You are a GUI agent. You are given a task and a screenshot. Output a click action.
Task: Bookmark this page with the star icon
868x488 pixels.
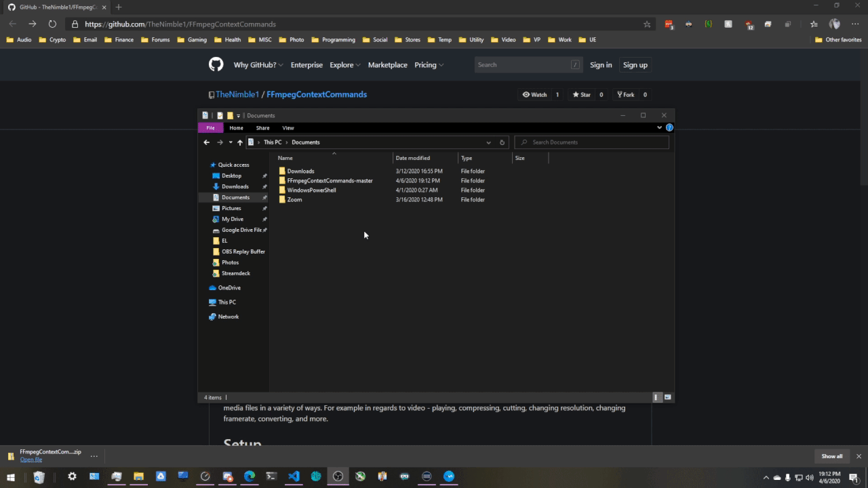click(647, 24)
